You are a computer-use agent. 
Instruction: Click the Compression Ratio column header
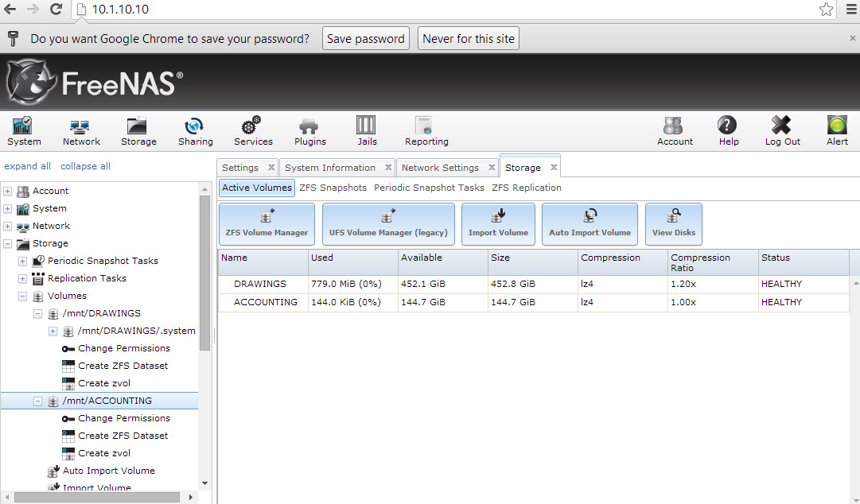pos(713,262)
